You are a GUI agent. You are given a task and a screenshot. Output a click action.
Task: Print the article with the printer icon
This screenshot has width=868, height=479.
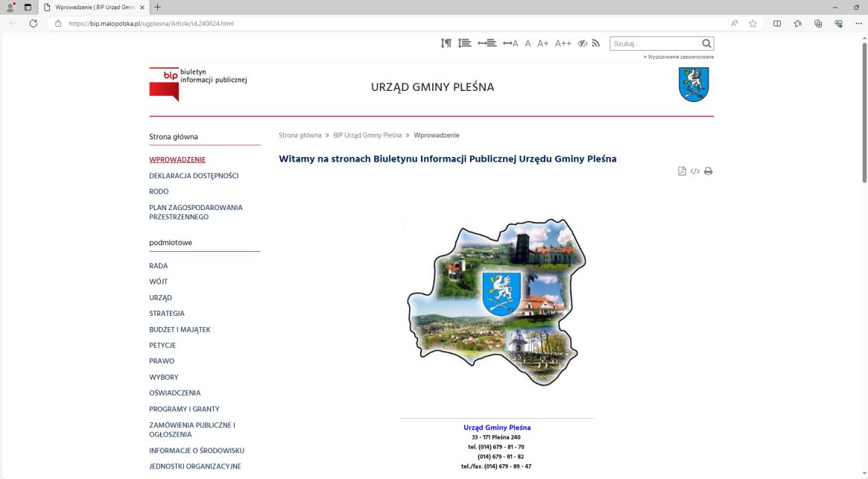708,171
